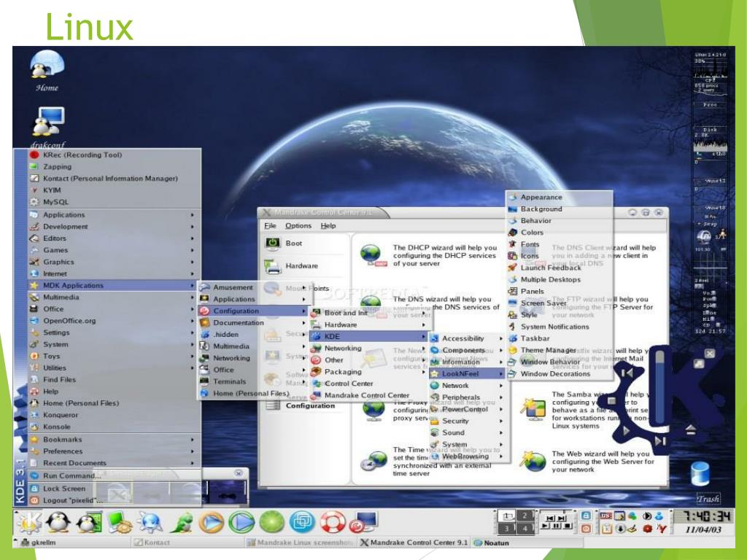Adjust the Noatun vertical volume slider

click(659, 388)
